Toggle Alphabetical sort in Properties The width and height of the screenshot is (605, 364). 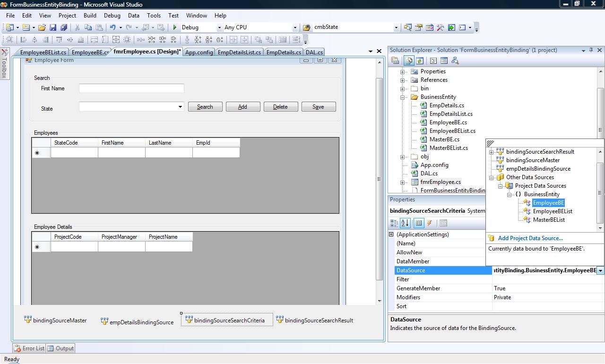point(405,223)
